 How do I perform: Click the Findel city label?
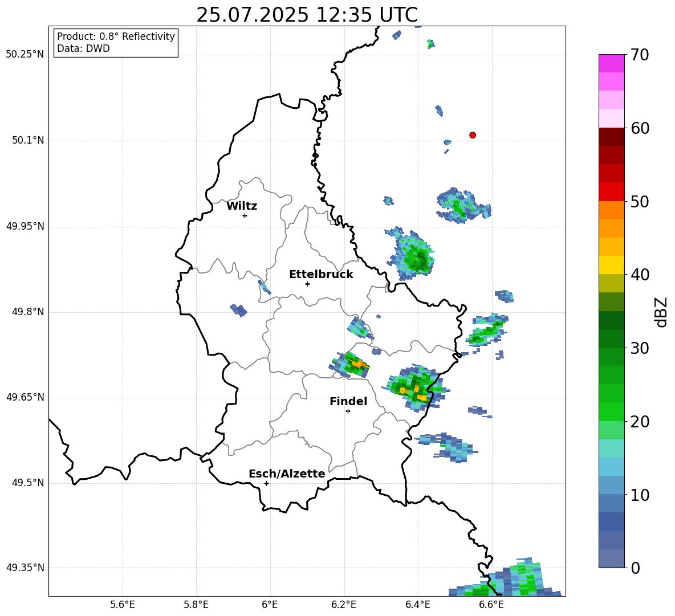pyautogui.click(x=348, y=401)
